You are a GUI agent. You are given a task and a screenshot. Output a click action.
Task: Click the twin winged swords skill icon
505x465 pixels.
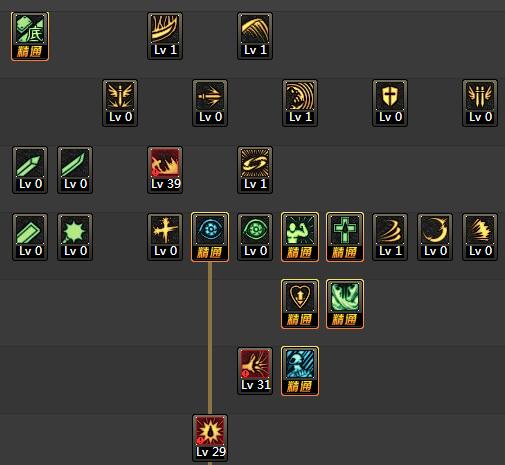tap(480, 103)
